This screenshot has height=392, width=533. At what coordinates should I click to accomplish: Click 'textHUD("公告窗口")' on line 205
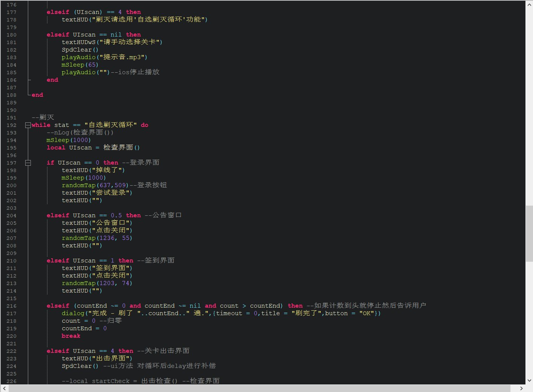(x=97, y=223)
